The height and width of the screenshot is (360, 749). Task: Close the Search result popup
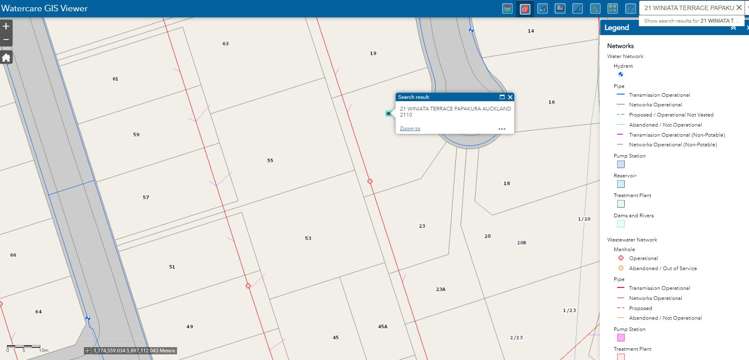coord(510,97)
